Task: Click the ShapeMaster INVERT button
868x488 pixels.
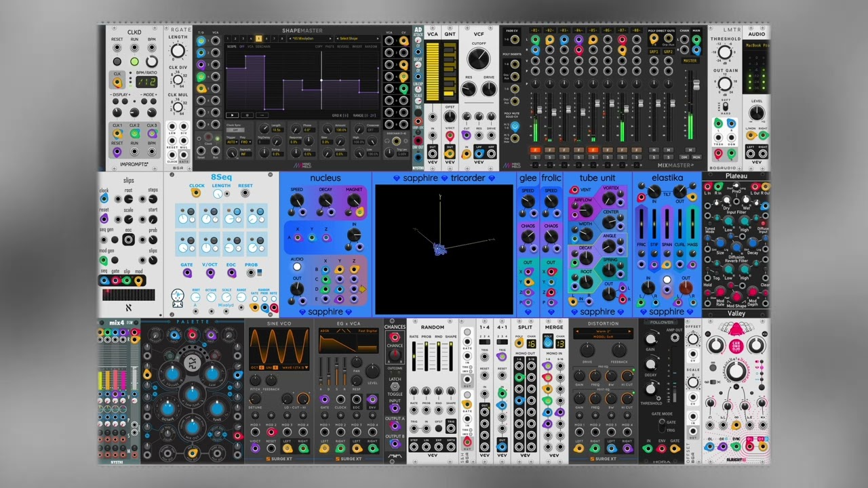Action: (357, 47)
